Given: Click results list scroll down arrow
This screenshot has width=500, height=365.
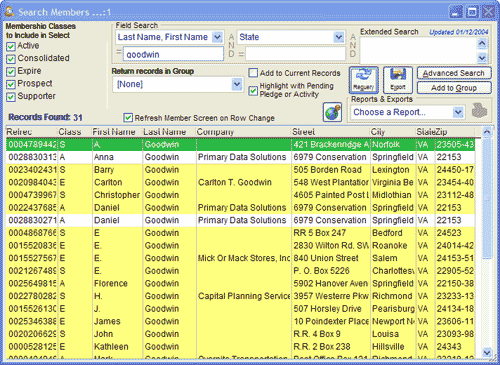Looking at the screenshot, I should tap(487, 353).
